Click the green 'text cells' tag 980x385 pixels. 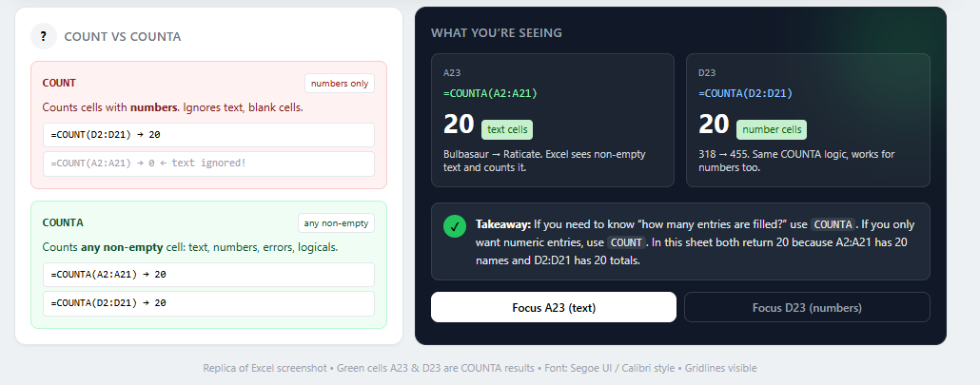click(x=507, y=130)
